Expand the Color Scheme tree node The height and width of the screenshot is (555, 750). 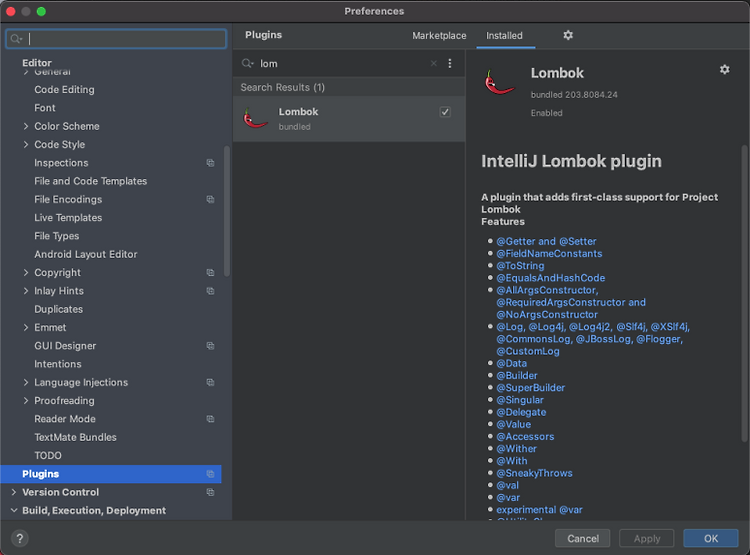click(x=26, y=126)
